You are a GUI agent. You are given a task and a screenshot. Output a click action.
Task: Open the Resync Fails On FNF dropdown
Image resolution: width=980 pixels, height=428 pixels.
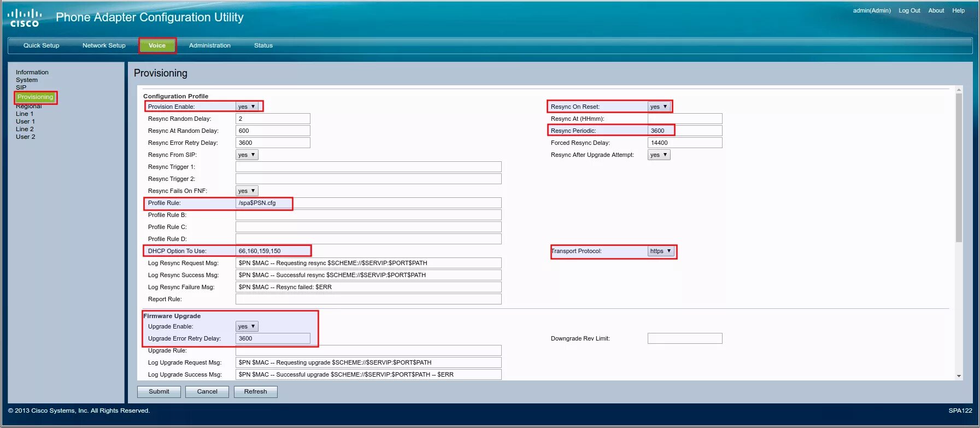[x=247, y=191]
